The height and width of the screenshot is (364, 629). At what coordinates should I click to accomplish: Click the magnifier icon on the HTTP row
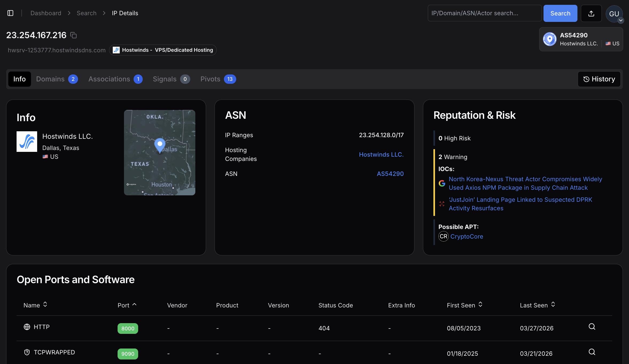[x=592, y=327]
